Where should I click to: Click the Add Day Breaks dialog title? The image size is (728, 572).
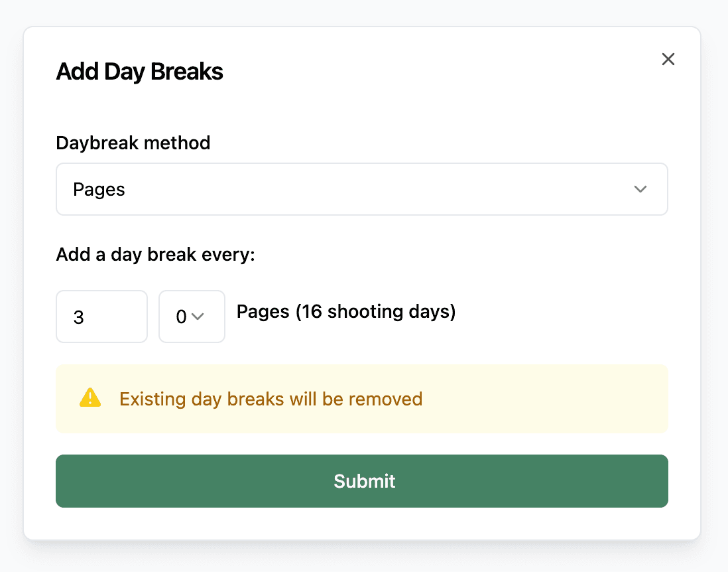tap(139, 71)
